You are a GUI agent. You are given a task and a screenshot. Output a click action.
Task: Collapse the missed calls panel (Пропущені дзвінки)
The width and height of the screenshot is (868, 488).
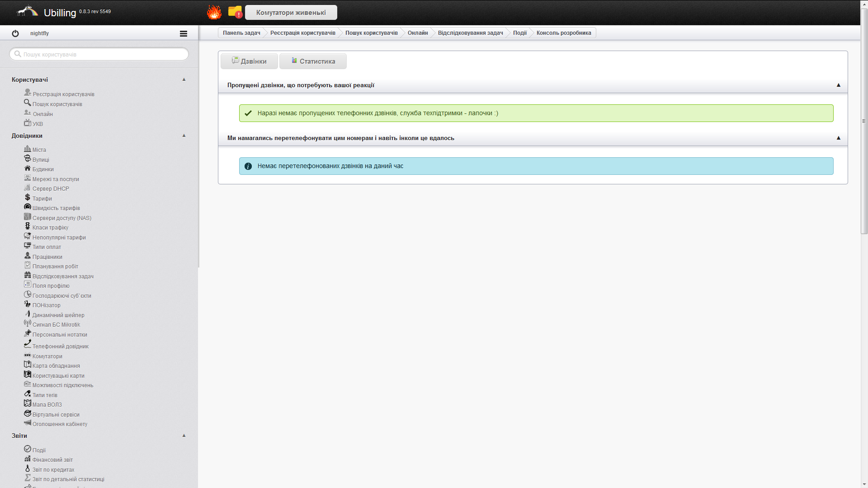839,85
